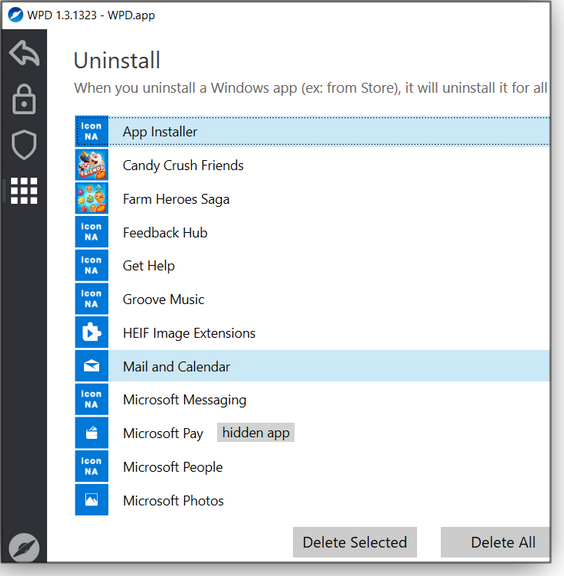This screenshot has width=564, height=576.
Task: Click the Mail and Calendar envelope icon
Action: tap(92, 366)
